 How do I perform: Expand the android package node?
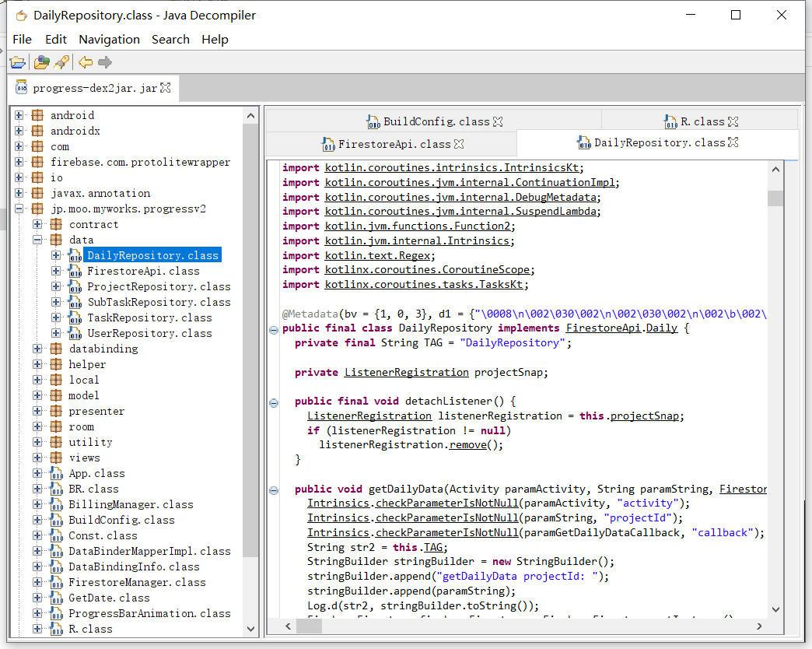point(19,115)
